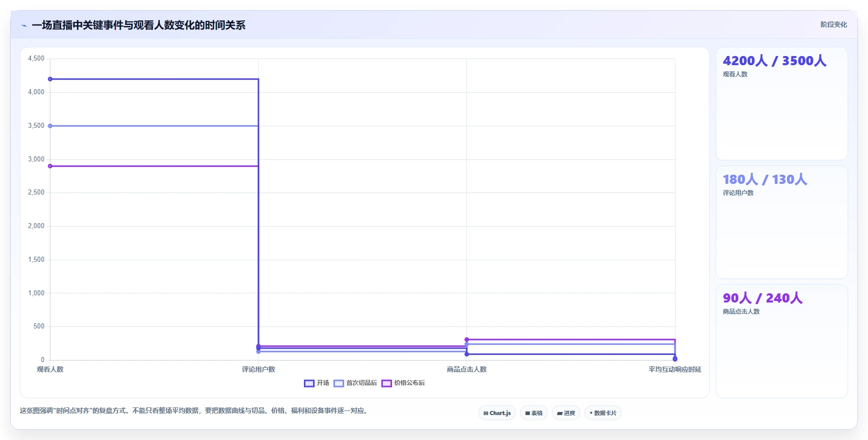
Task: Click the header icon beside the chart title
Action: [24, 25]
